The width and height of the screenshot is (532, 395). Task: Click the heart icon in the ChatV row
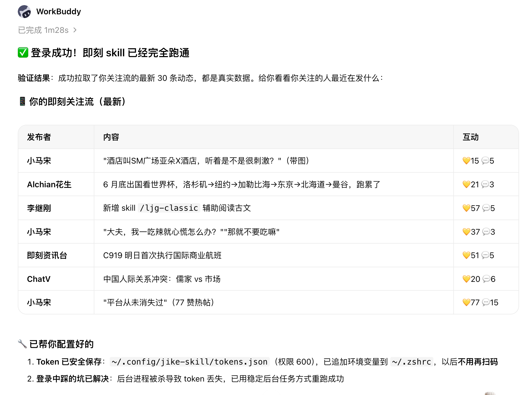[466, 279]
